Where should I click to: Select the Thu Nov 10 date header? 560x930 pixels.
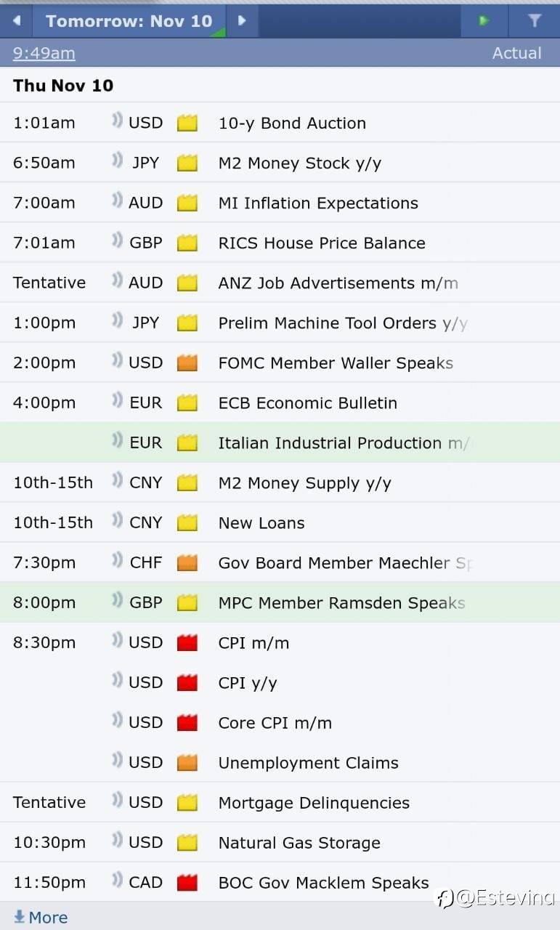tap(63, 85)
